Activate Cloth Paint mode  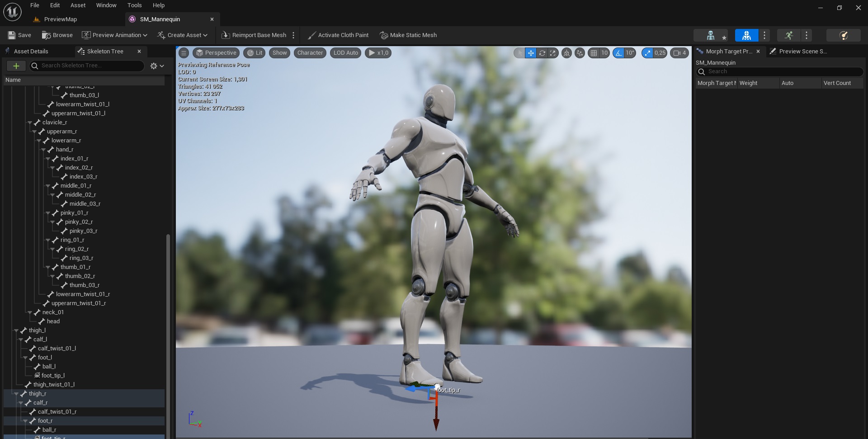pos(338,35)
